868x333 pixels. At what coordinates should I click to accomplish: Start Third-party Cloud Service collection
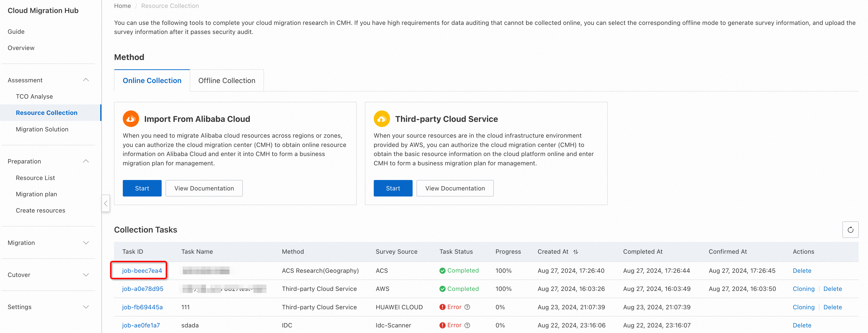(x=393, y=188)
